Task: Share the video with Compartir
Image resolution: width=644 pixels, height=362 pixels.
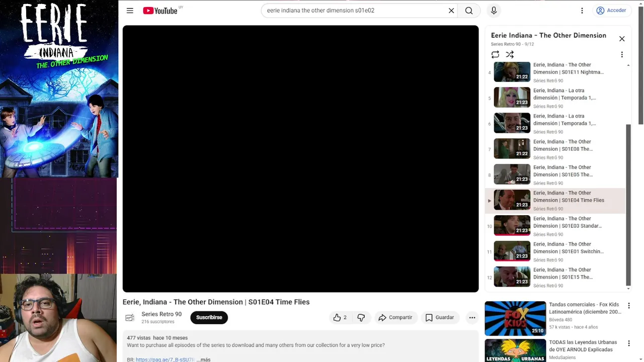Action: click(x=395, y=317)
